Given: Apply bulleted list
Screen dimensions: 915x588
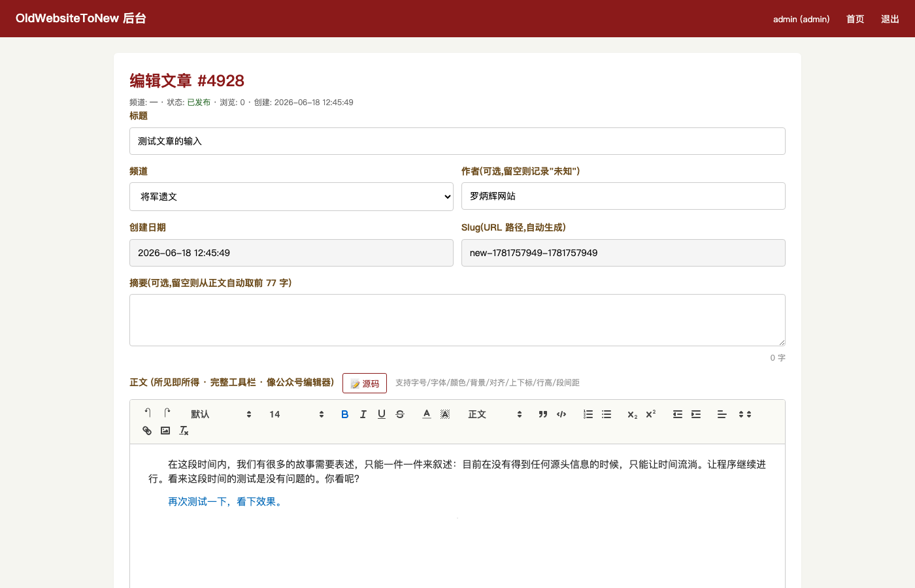Looking at the screenshot, I should [607, 414].
